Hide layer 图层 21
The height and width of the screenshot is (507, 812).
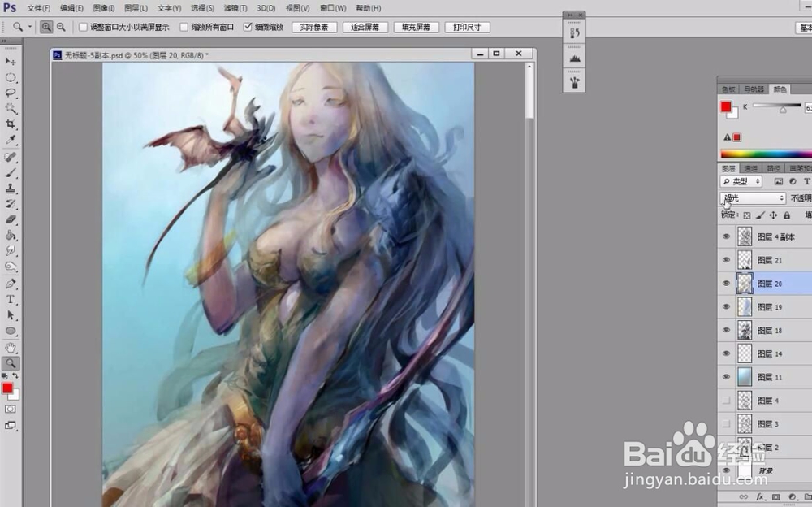point(726,260)
